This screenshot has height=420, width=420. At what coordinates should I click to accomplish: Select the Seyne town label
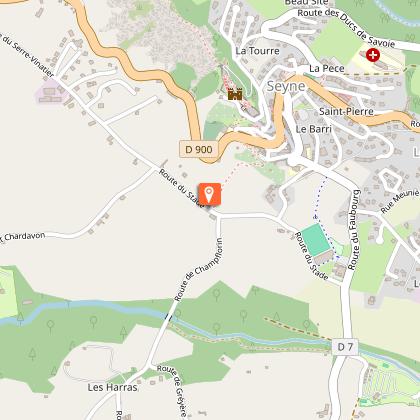(286, 86)
